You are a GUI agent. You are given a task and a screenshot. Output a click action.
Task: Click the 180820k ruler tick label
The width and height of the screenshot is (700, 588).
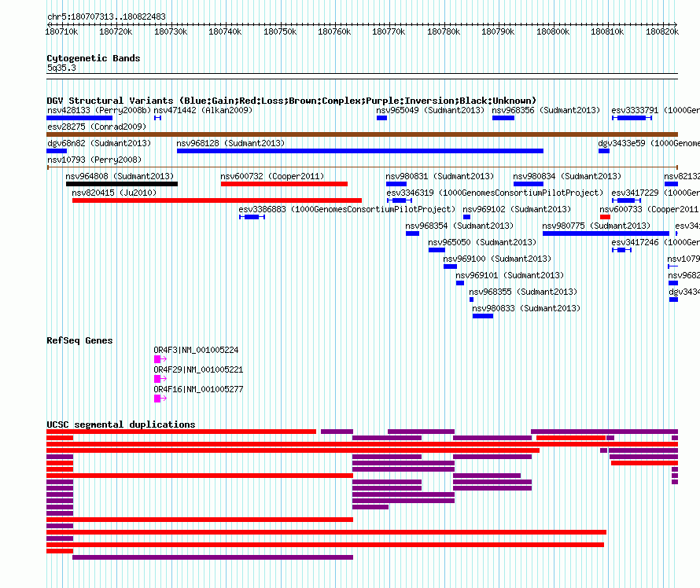[x=662, y=31]
